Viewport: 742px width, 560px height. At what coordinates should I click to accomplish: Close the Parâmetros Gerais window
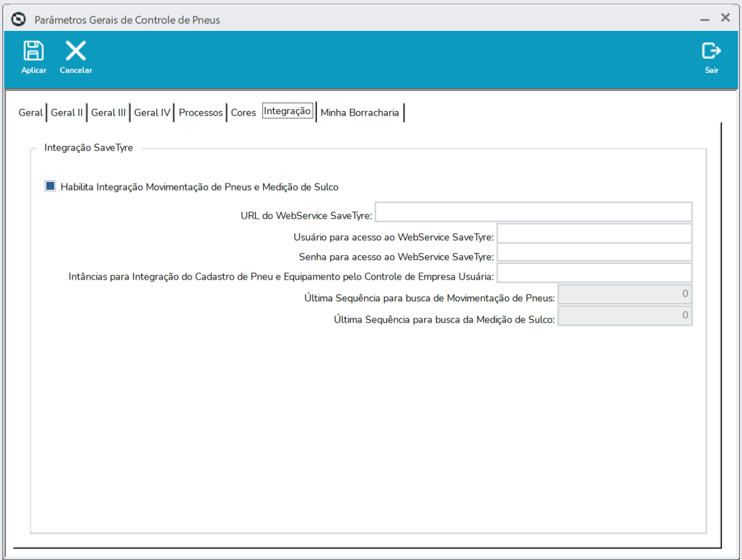725,18
